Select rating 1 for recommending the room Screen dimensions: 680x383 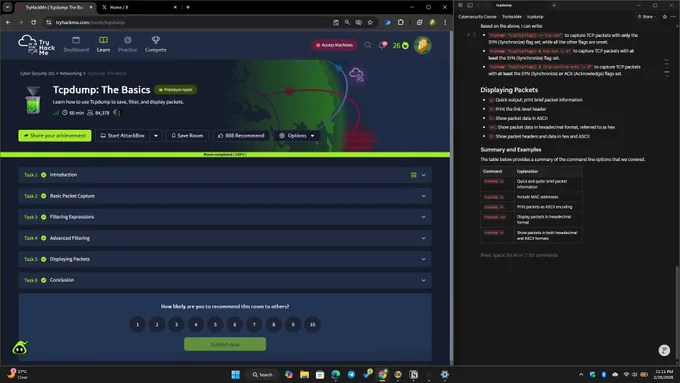[137, 324]
